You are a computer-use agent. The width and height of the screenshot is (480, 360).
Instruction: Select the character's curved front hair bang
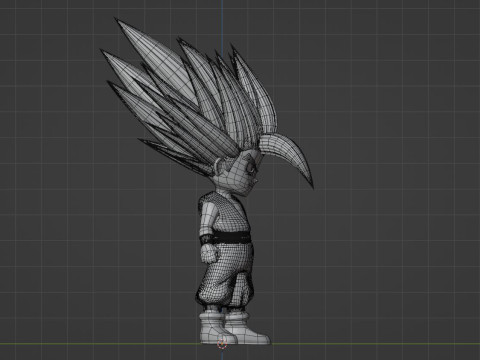pyautogui.click(x=288, y=153)
